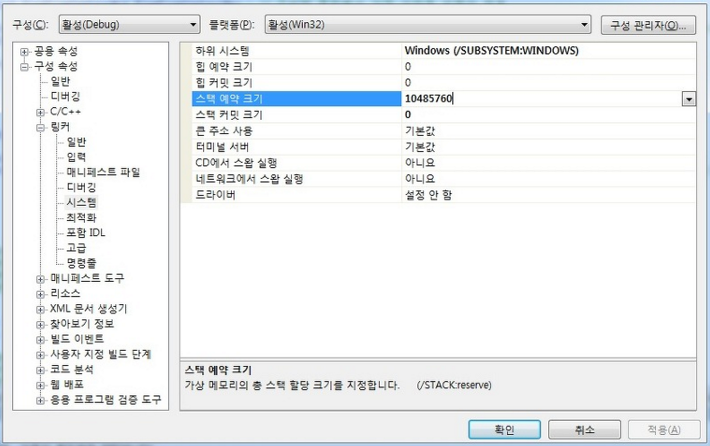This screenshot has width=710, height=446.
Task: Expand the XML 문서 생성기 node
Action: pyautogui.click(x=41, y=310)
